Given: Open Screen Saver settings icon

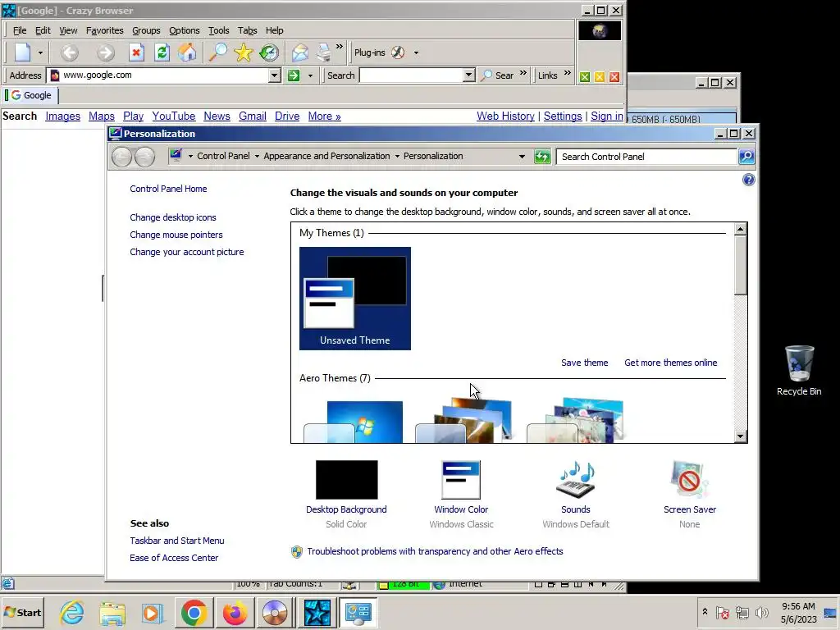Looking at the screenshot, I should click(x=689, y=479).
